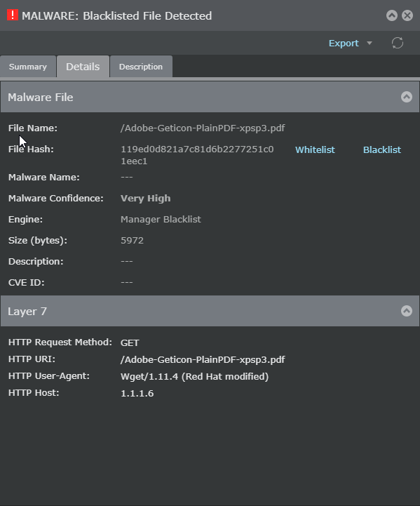Viewport: 420px width, 506px height.
Task: Click the red malware alert exclamation icon
Action: coord(13,15)
